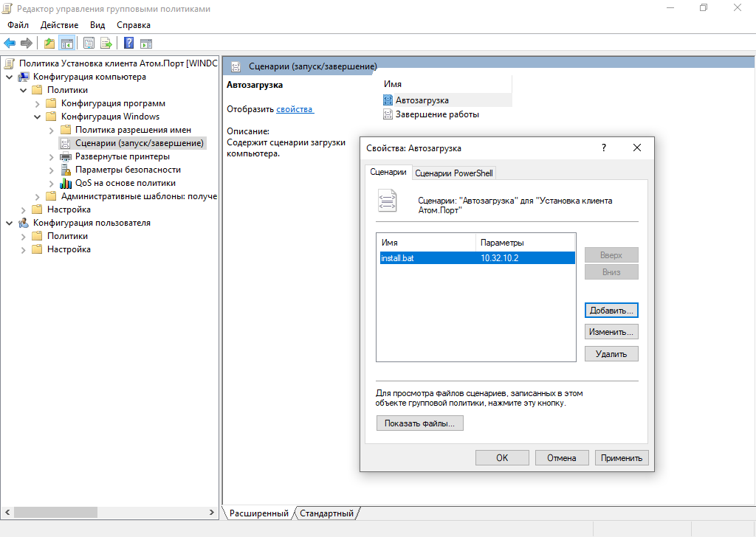Open the Действие menu
This screenshot has width=756, height=537.
pos(59,25)
